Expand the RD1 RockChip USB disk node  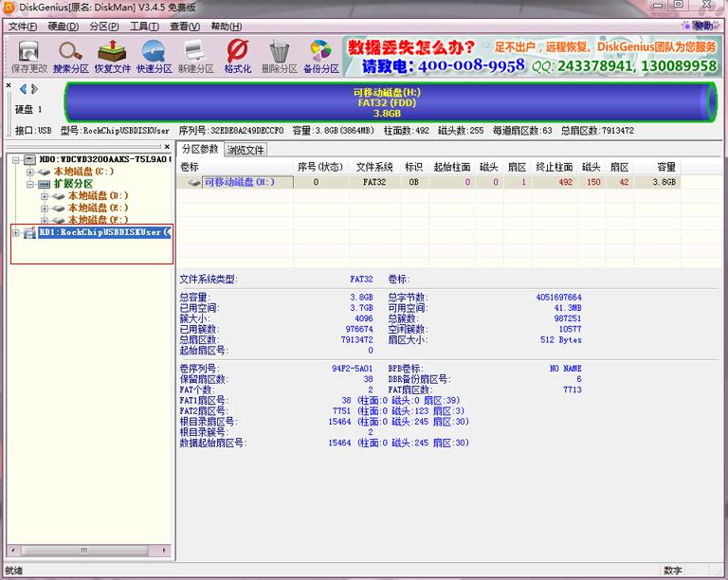click(x=16, y=232)
